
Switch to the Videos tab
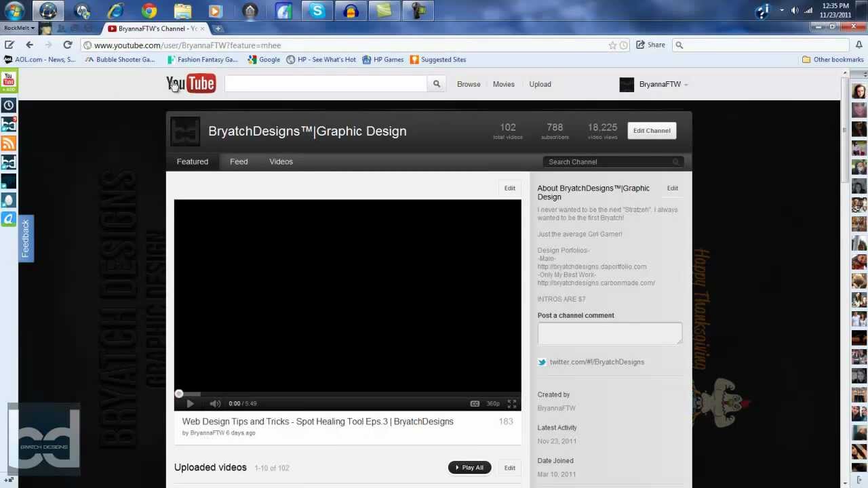pos(281,161)
